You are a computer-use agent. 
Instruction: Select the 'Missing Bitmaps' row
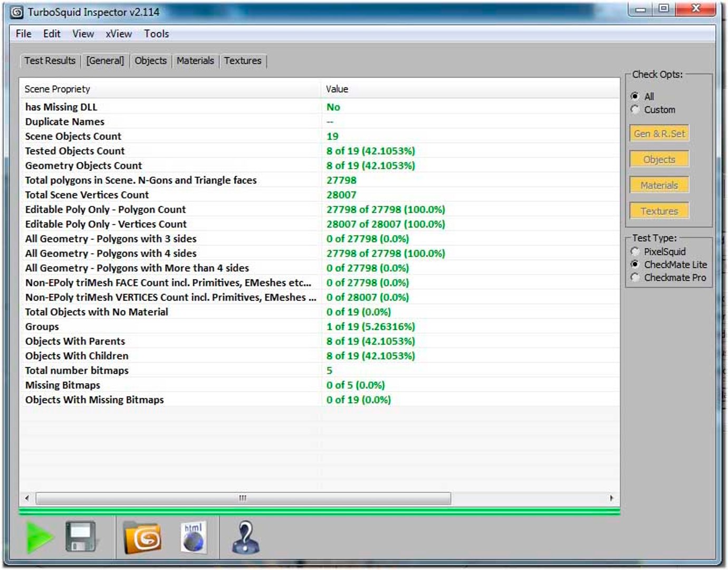(320, 385)
